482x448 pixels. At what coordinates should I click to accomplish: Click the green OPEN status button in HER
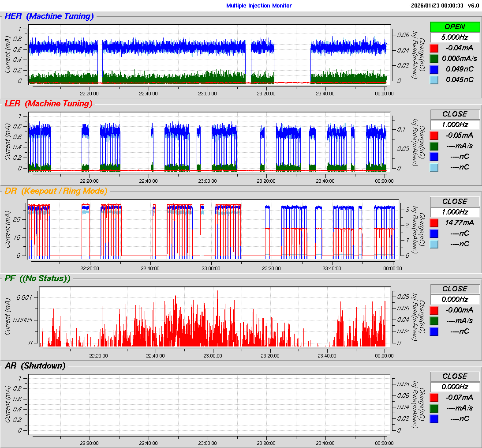[x=455, y=26]
